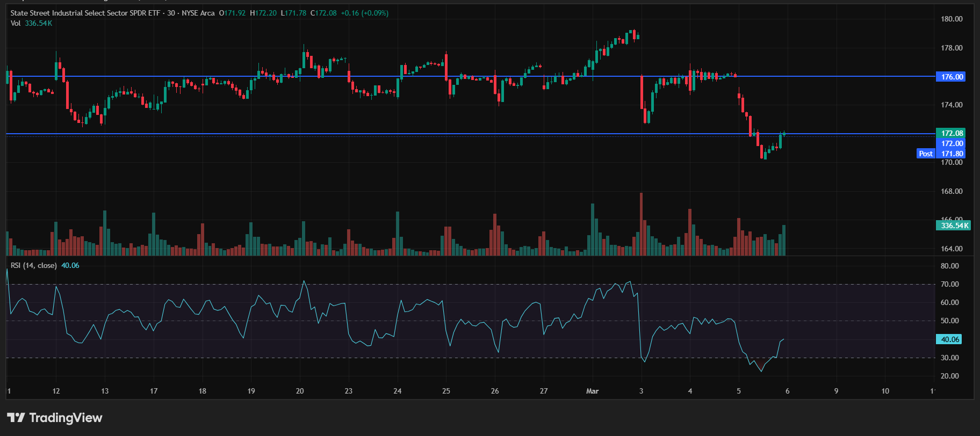
Task: Select the RSI (14, close) indicator legend
Action: pos(33,265)
